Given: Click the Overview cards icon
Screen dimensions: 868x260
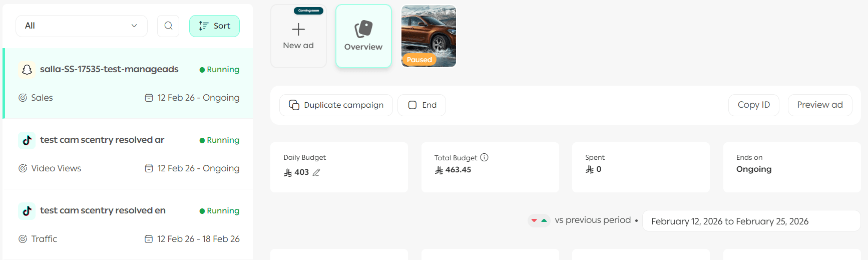Looking at the screenshot, I should coord(363,29).
